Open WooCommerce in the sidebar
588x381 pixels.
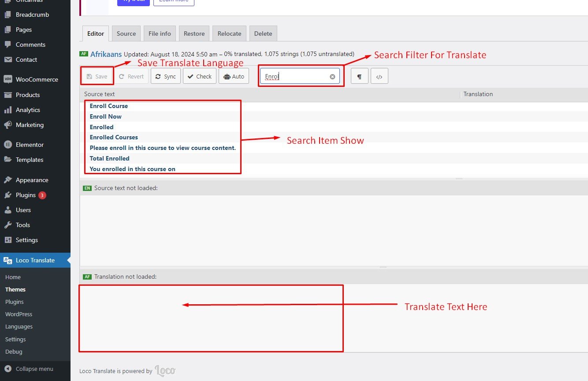37,79
